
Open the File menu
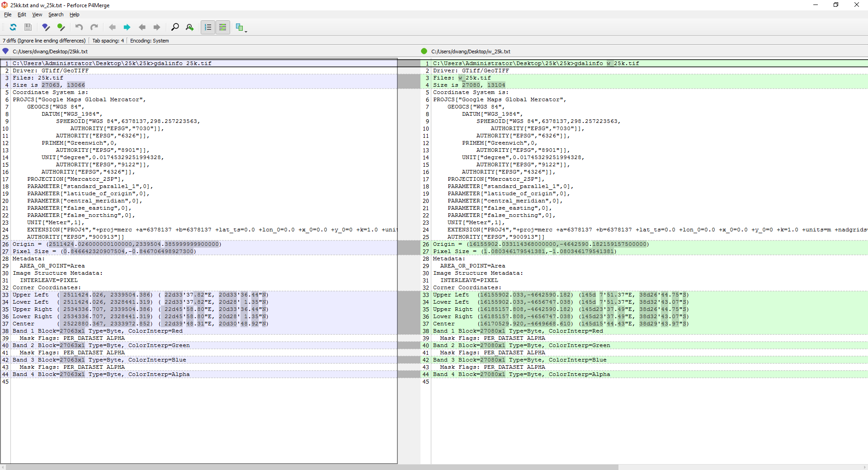[x=8, y=14]
